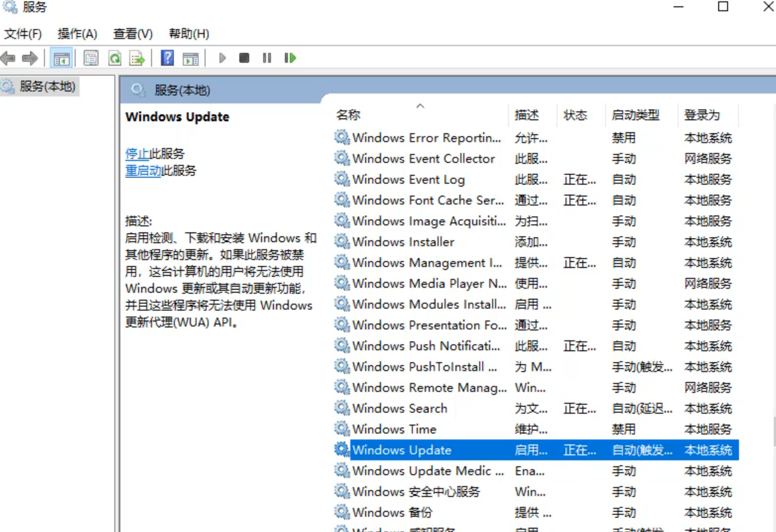Refresh the services list
The image size is (776, 532).
(x=112, y=57)
